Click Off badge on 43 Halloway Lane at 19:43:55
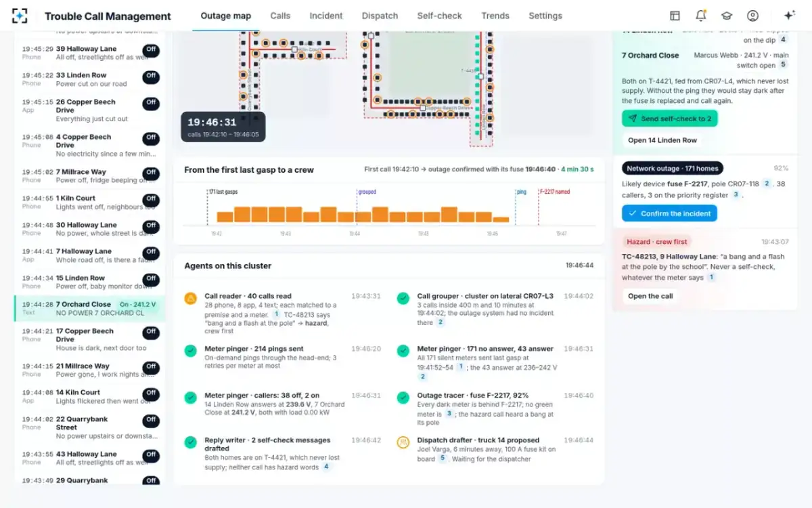The image size is (812, 508). click(151, 454)
